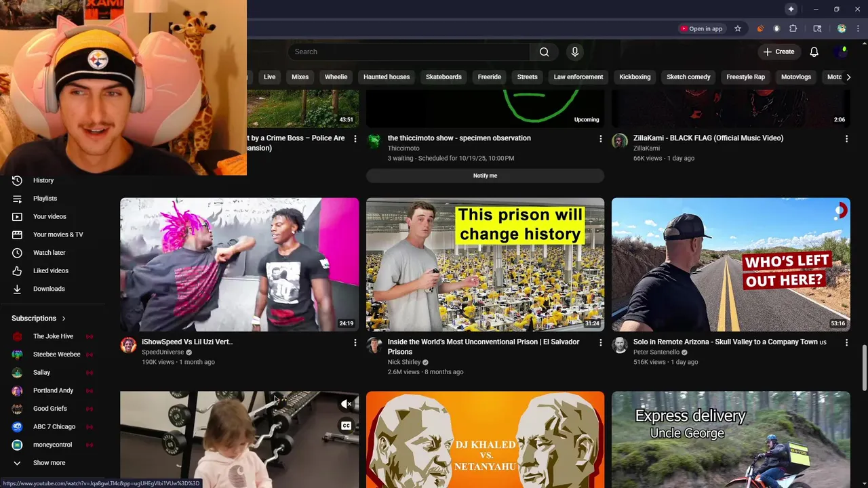Open more options for ZillaKami BLACK FLAG video
The width and height of the screenshot is (868, 488).
pos(846,139)
